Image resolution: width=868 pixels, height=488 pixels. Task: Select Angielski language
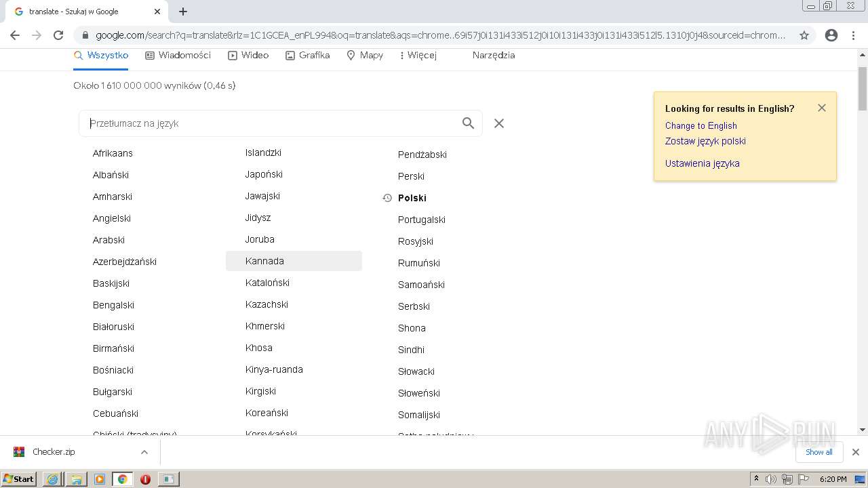pyautogui.click(x=112, y=218)
